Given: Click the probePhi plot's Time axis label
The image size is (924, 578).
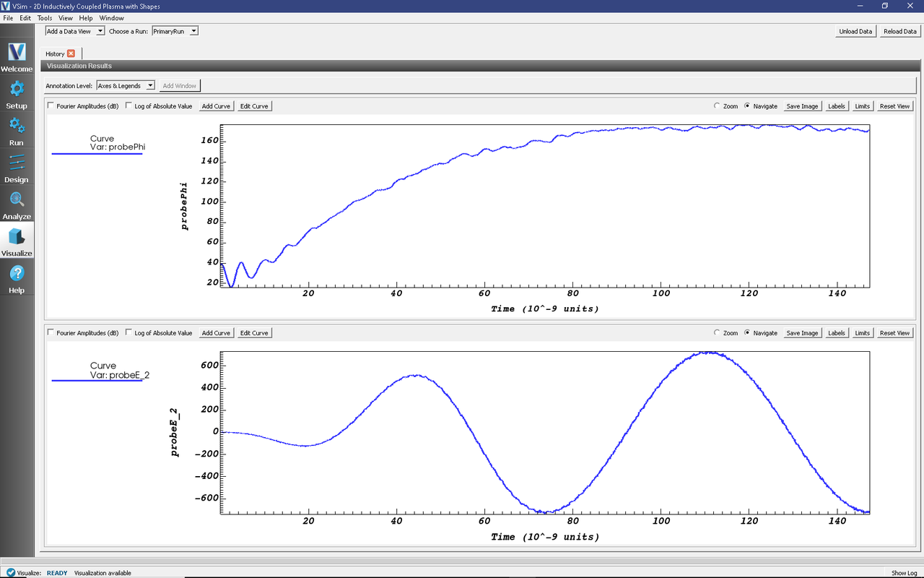Looking at the screenshot, I should [x=545, y=309].
